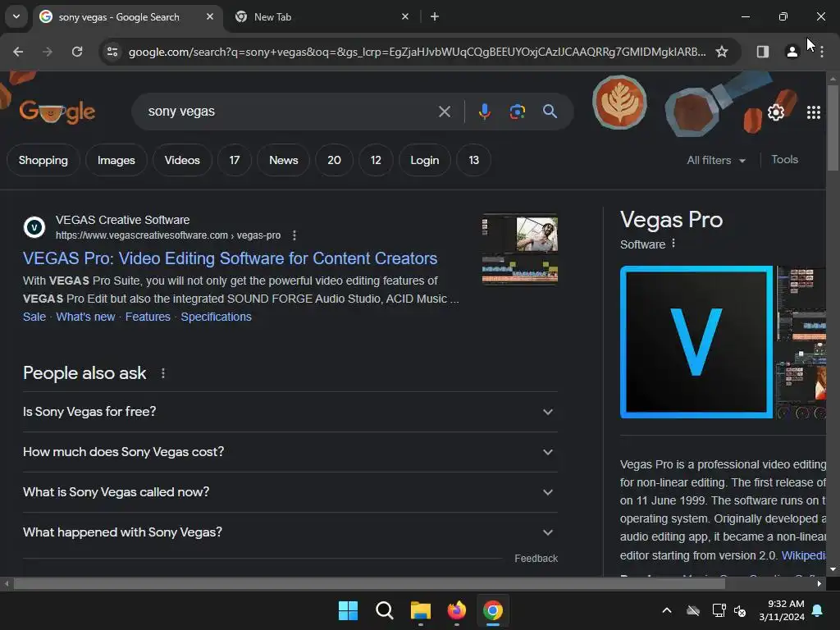840x630 pixels.
Task: Open Google quick settings gear
Action: (776, 112)
